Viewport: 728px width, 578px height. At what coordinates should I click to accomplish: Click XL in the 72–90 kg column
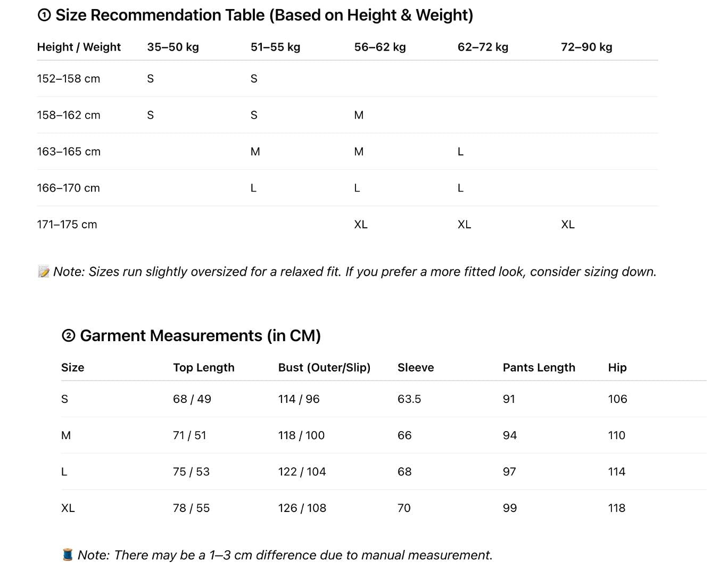click(x=568, y=225)
